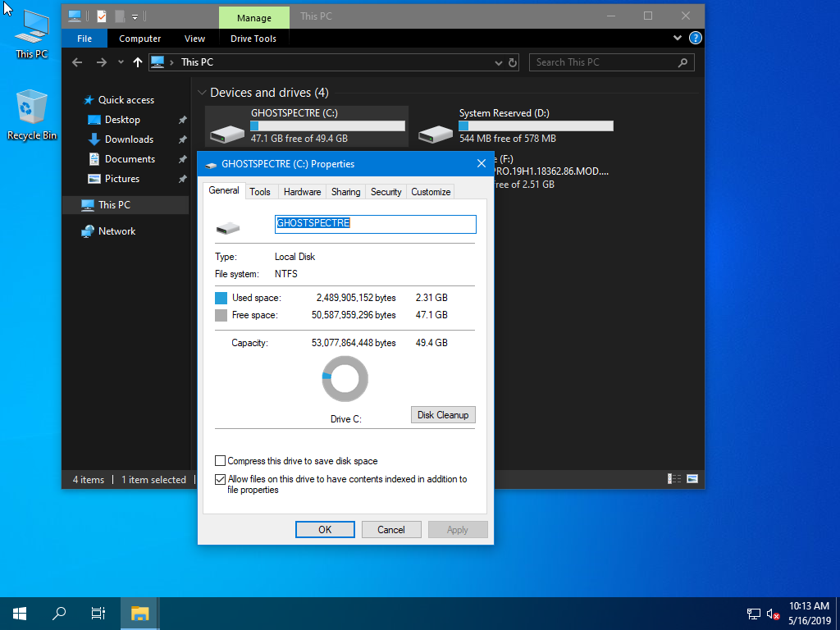Image resolution: width=840 pixels, height=630 pixels.
Task: Switch to the View ribbon tab
Action: coord(194,39)
